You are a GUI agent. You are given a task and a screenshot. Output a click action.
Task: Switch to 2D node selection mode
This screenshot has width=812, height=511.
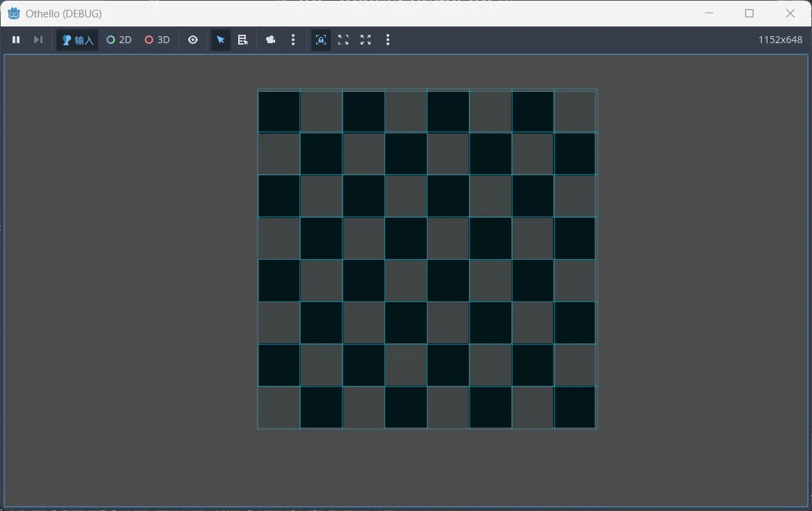tap(119, 40)
